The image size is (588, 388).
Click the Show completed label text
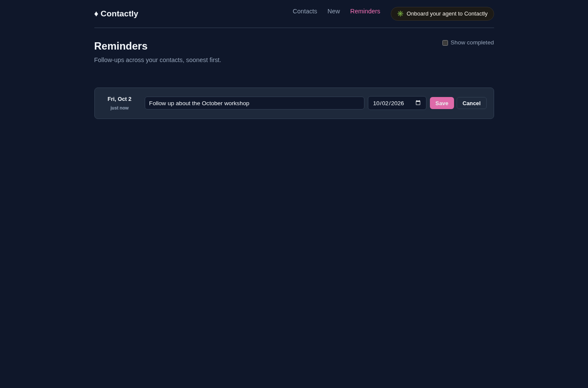(472, 43)
